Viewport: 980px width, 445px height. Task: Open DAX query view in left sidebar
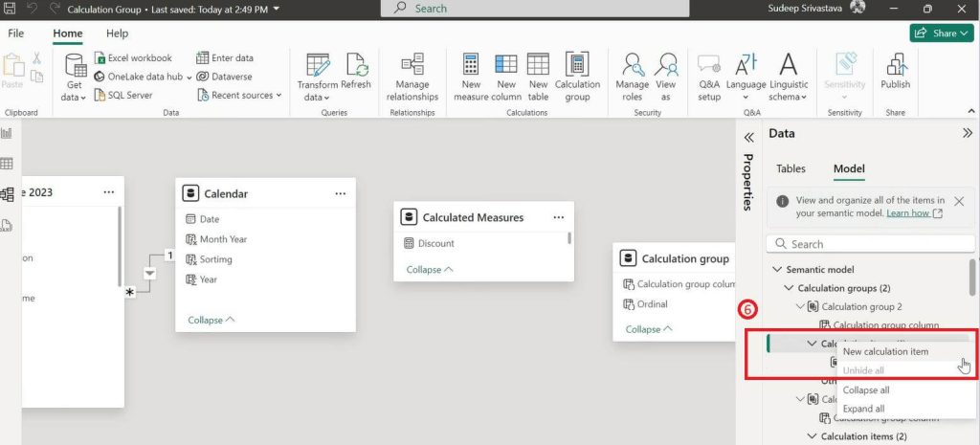coord(7,225)
